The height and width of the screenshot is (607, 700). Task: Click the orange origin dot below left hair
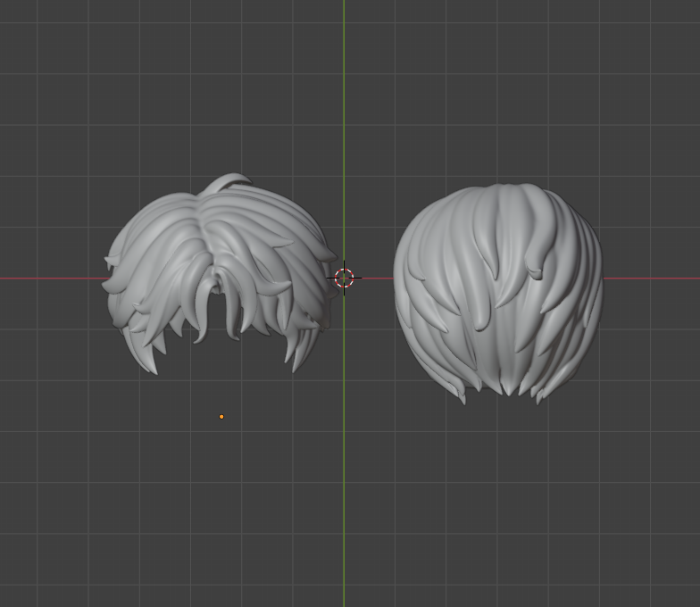pyautogui.click(x=221, y=417)
